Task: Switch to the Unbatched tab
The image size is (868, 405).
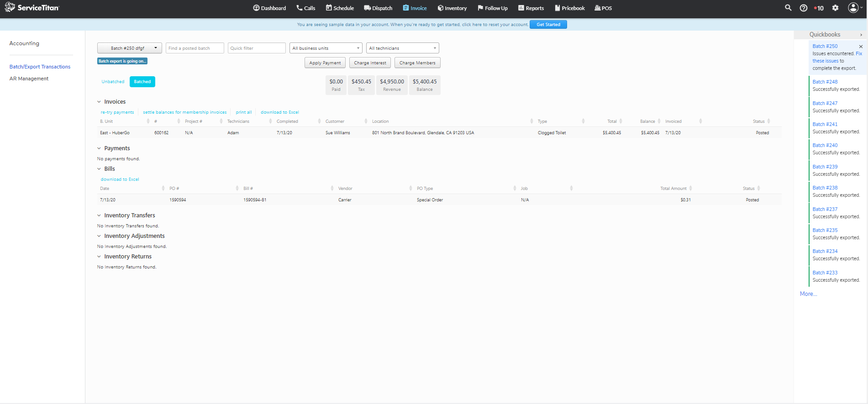Action: (x=113, y=82)
